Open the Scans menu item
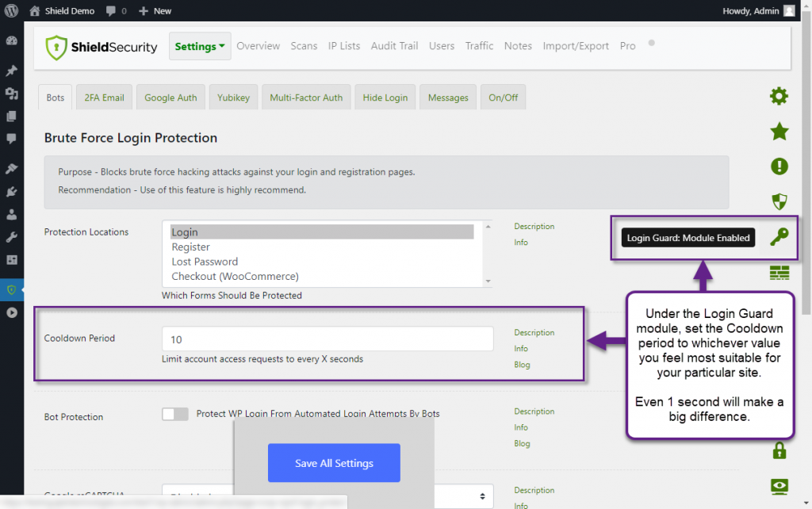 point(304,45)
